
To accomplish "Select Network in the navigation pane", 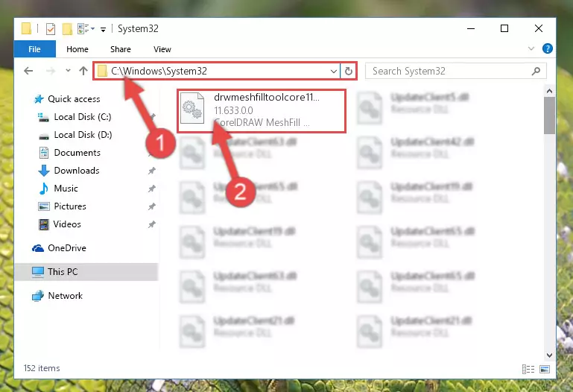I will [65, 296].
